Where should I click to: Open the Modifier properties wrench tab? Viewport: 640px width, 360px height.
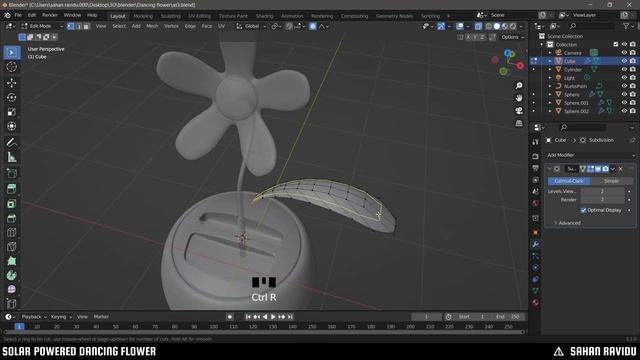(x=535, y=244)
